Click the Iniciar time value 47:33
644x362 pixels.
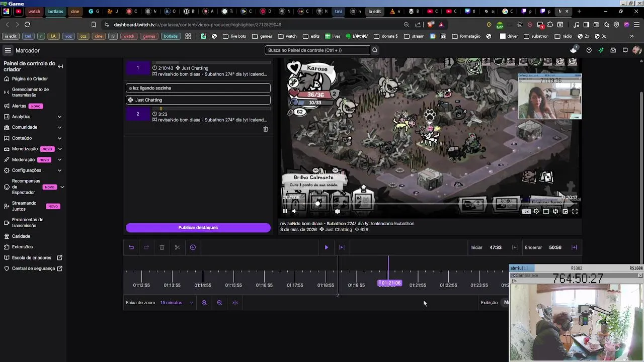click(496, 247)
